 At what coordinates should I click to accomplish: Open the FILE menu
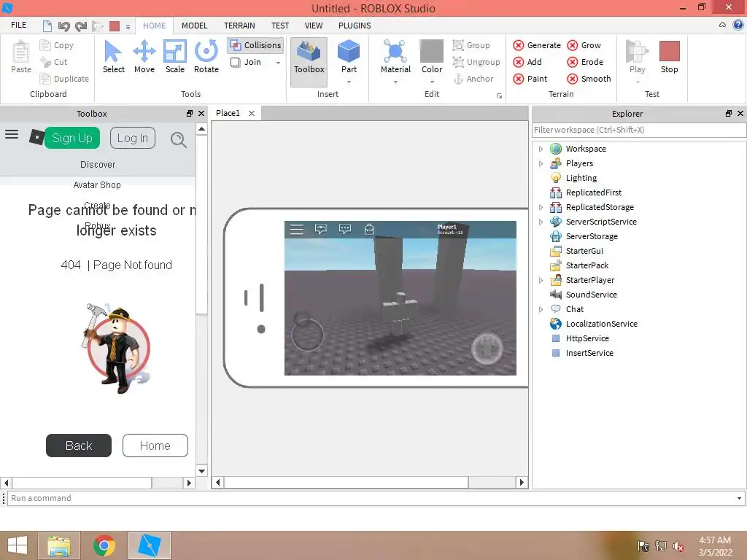tap(18, 26)
